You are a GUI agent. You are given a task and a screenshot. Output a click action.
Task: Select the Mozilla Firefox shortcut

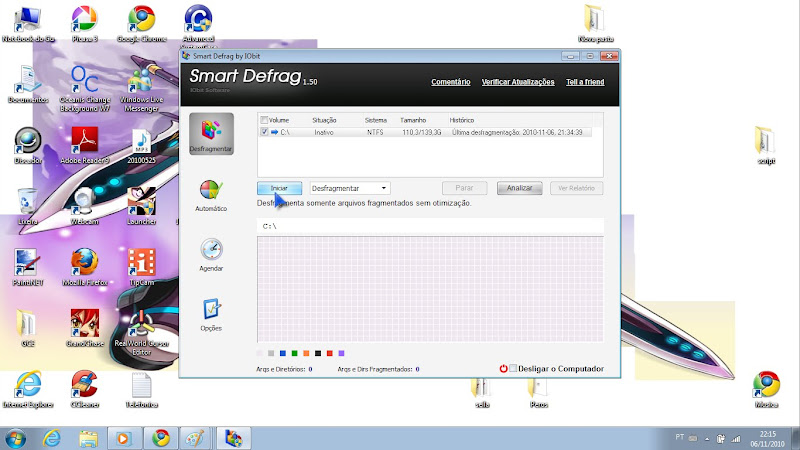click(x=85, y=267)
